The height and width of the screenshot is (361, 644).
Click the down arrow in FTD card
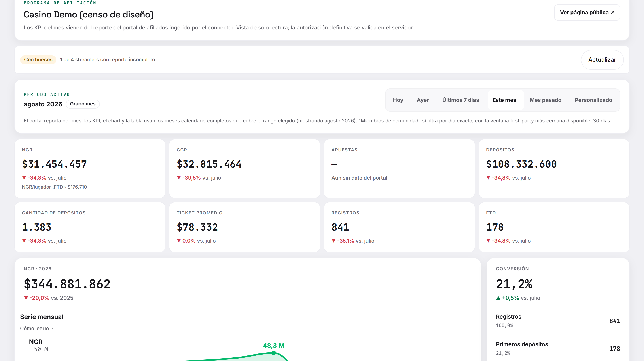tap(488, 241)
